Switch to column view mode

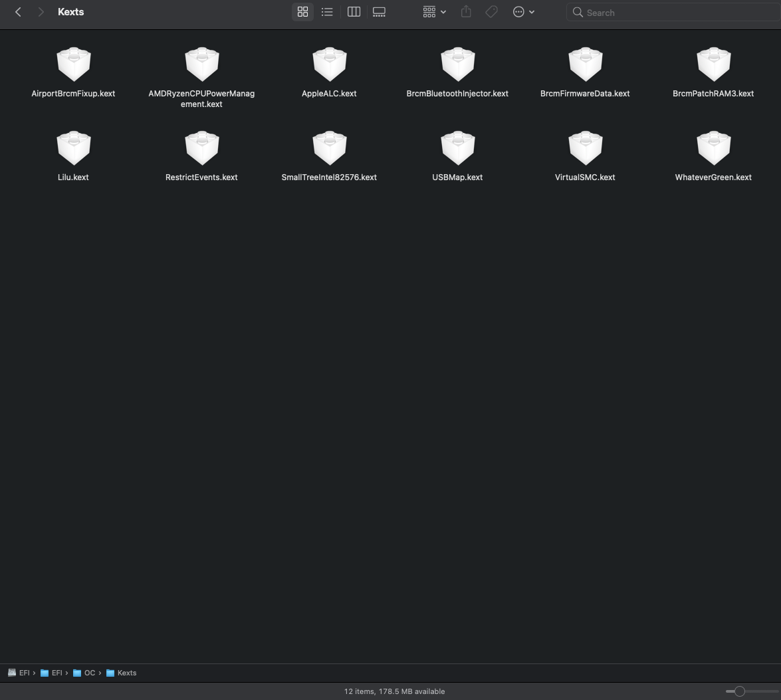pos(354,12)
